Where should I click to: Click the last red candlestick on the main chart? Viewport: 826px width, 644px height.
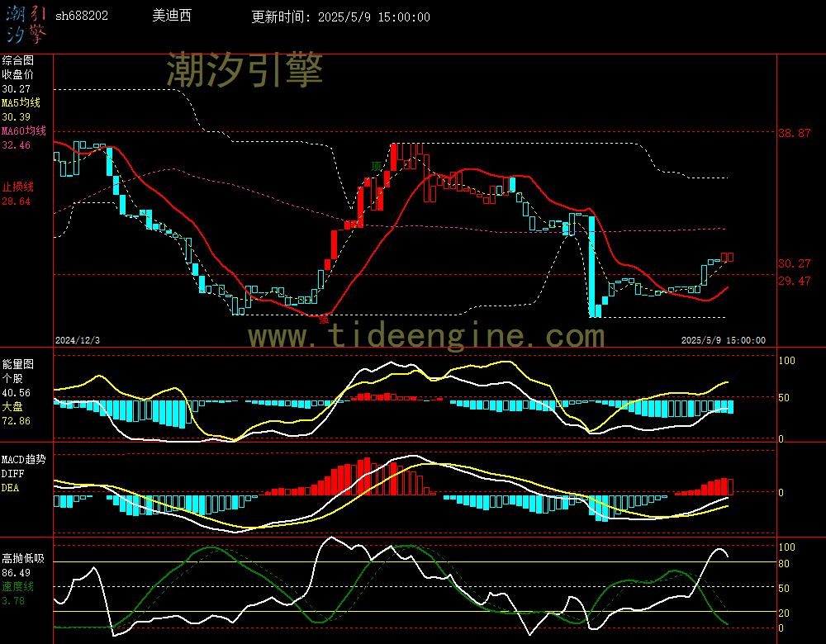pos(730,258)
